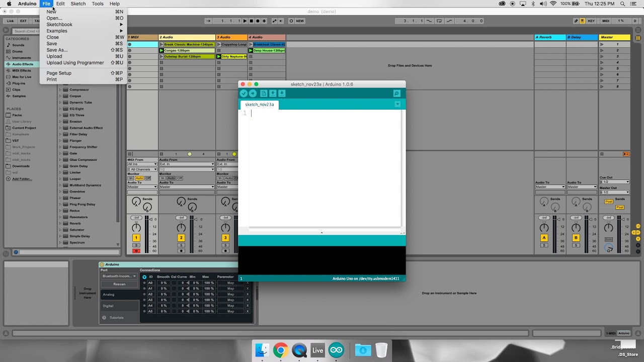Toggle track 1 activator button
The image size is (644, 362).
click(136, 238)
